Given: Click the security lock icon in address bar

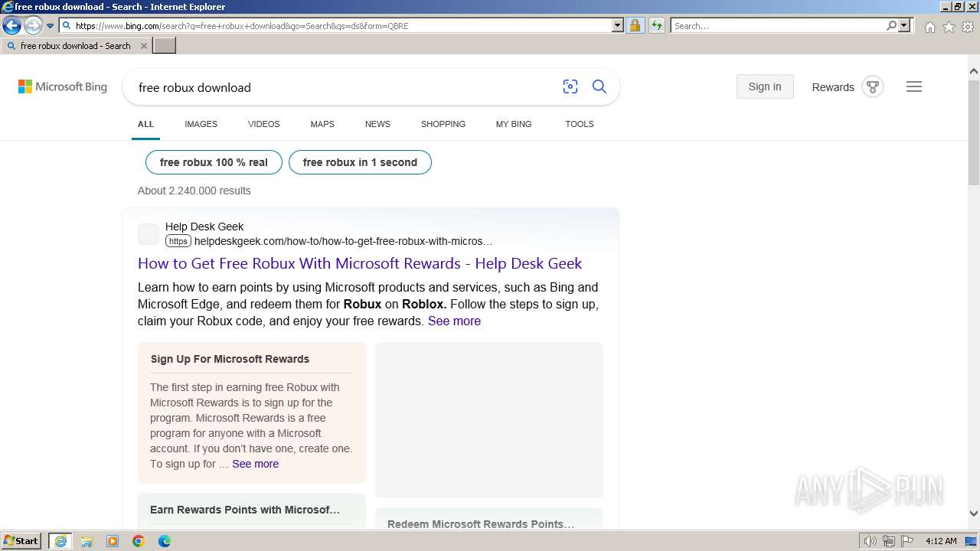Looking at the screenshot, I should point(635,25).
